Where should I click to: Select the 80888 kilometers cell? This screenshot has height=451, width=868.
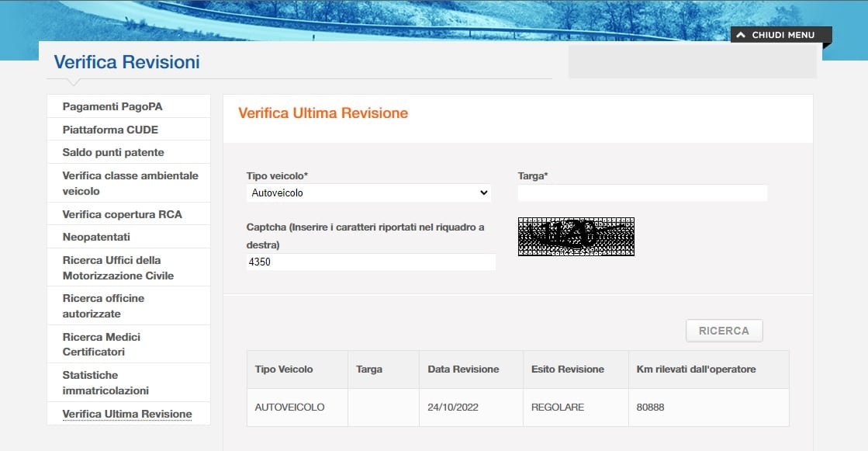[709, 408]
